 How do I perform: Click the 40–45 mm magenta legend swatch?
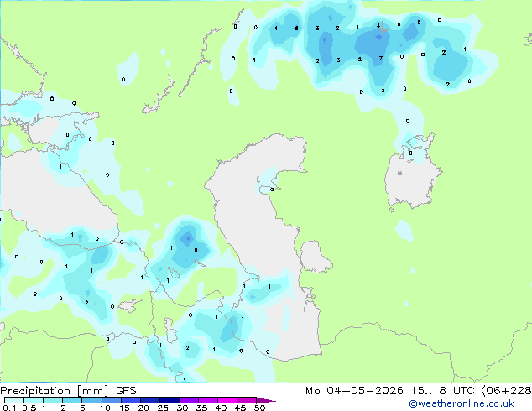tap(227, 400)
